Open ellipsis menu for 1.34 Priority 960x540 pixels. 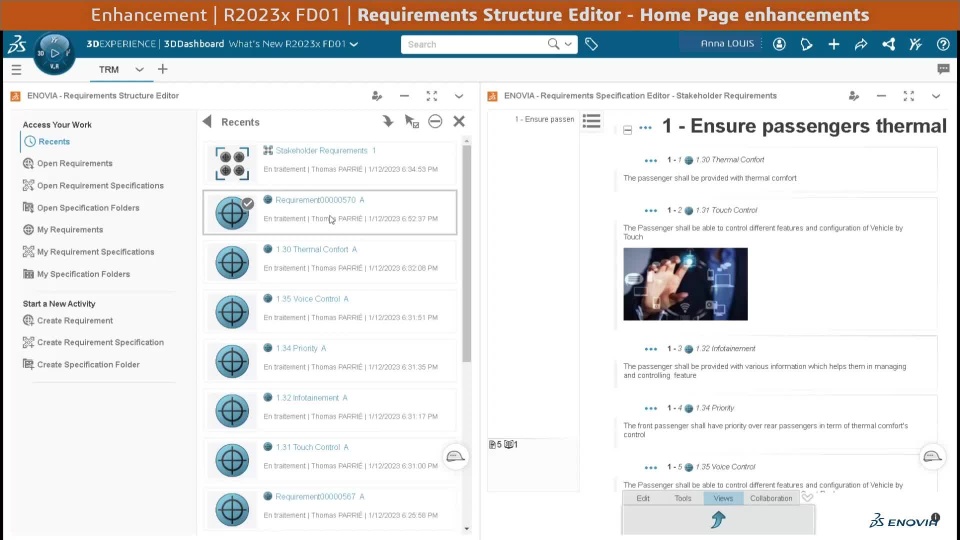click(650, 408)
